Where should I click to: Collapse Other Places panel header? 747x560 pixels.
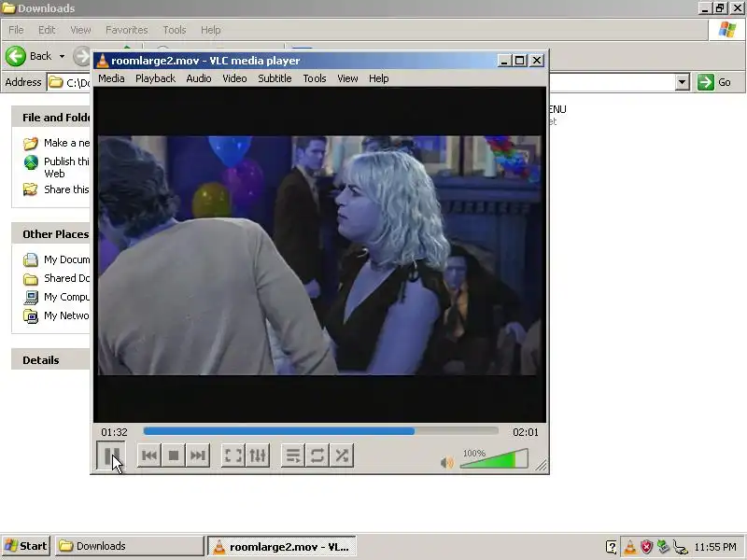pos(51,234)
